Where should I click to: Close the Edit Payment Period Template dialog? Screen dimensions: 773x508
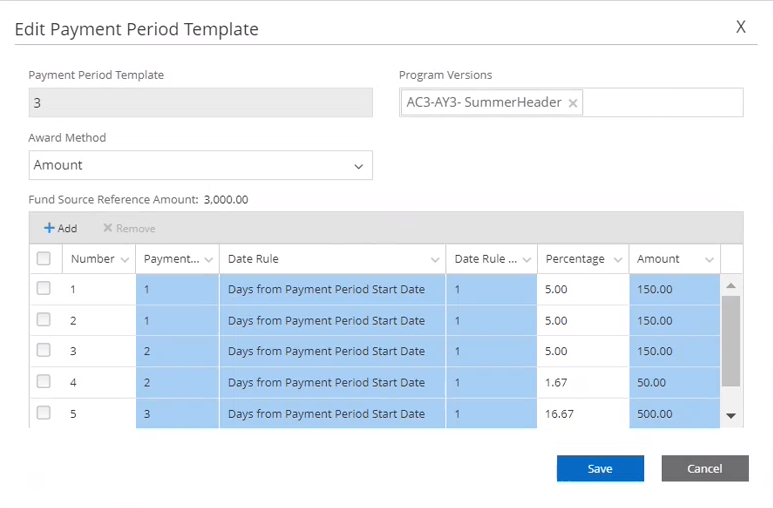click(x=740, y=27)
